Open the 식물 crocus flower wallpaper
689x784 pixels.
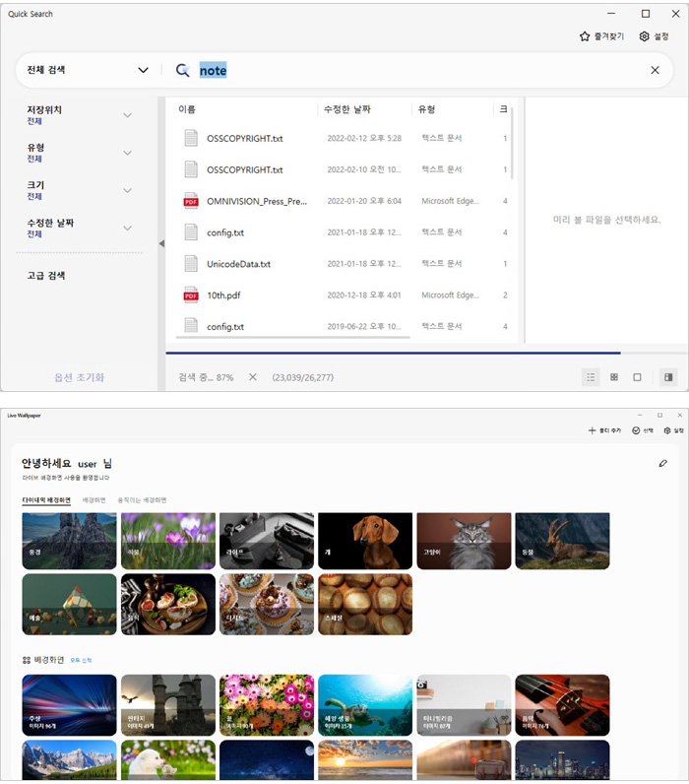coord(168,541)
